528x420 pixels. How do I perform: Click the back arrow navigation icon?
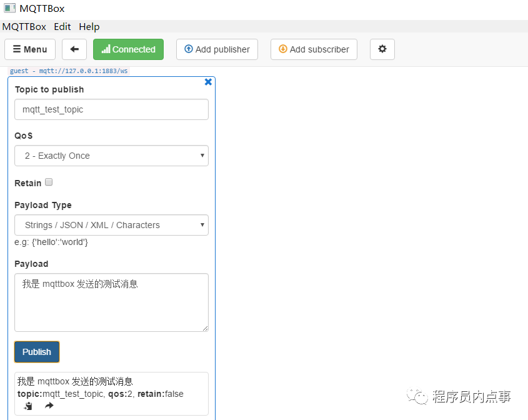coord(74,49)
